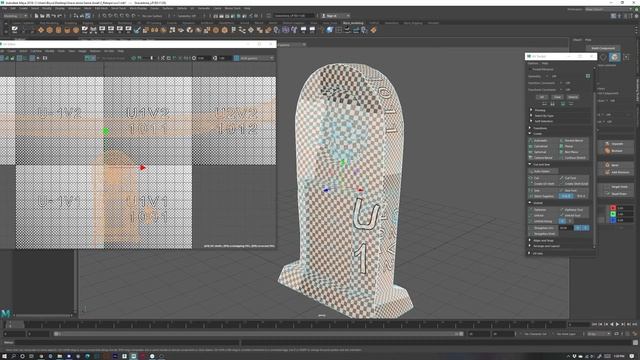Click the Automatic mapping icon in UV Toolkit
This screenshot has height=360, width=640.
tap(531, 140)
